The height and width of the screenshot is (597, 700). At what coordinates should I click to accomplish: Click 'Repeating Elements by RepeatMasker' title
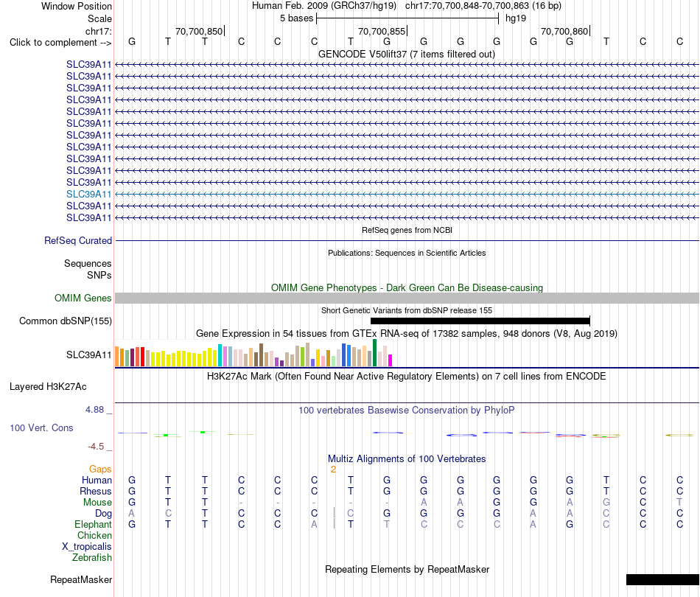(407, 570)
